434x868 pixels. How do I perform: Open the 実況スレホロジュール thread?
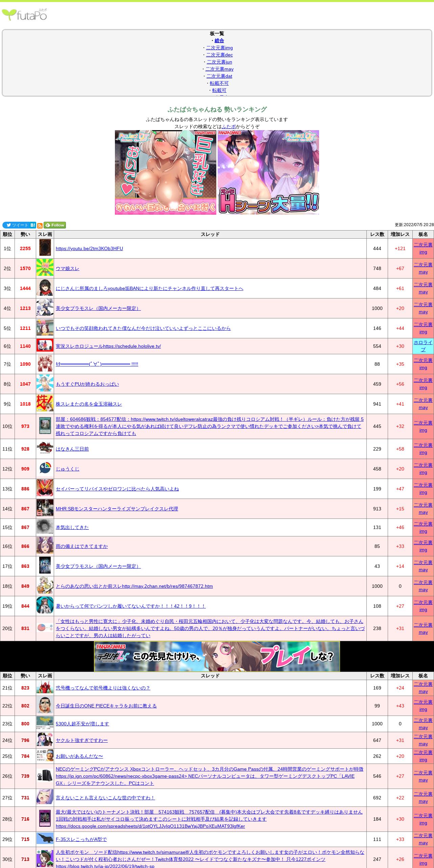(x=108, y=346)
